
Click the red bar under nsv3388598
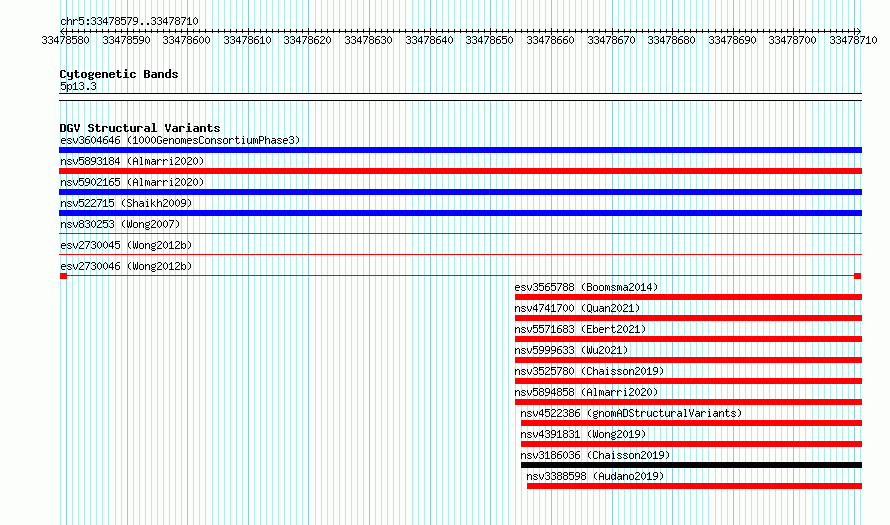click(x=694, y=486)
